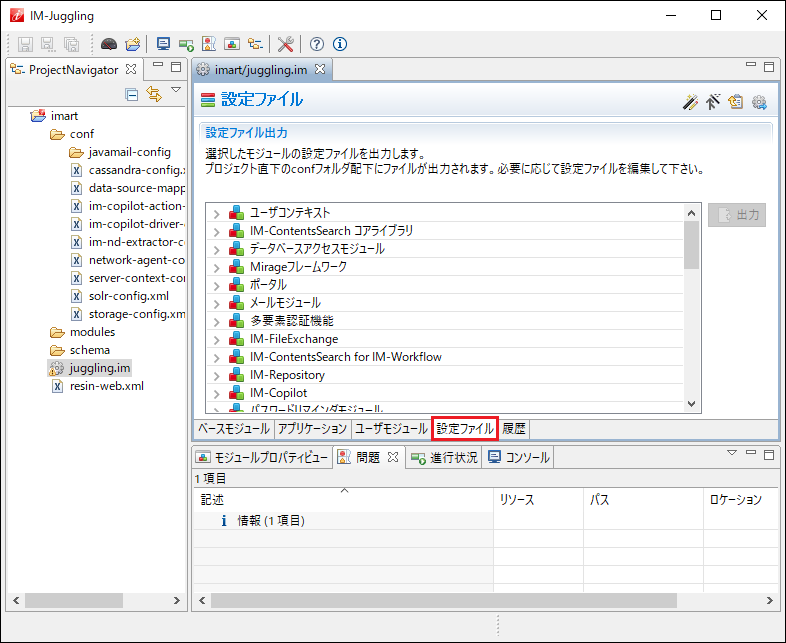Minimize the ProjectNavigator panel
The image size is (786, 643).
(x=158, y=65)
